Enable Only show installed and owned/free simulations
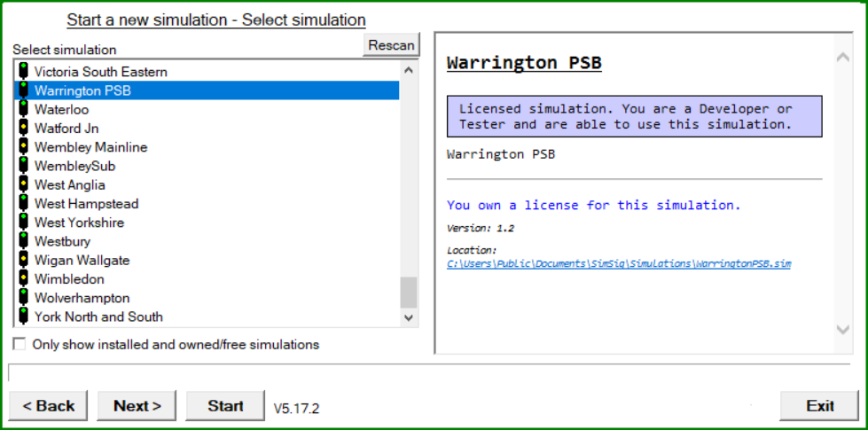Viewport: 868px width, 430px height. pos(20,344)
